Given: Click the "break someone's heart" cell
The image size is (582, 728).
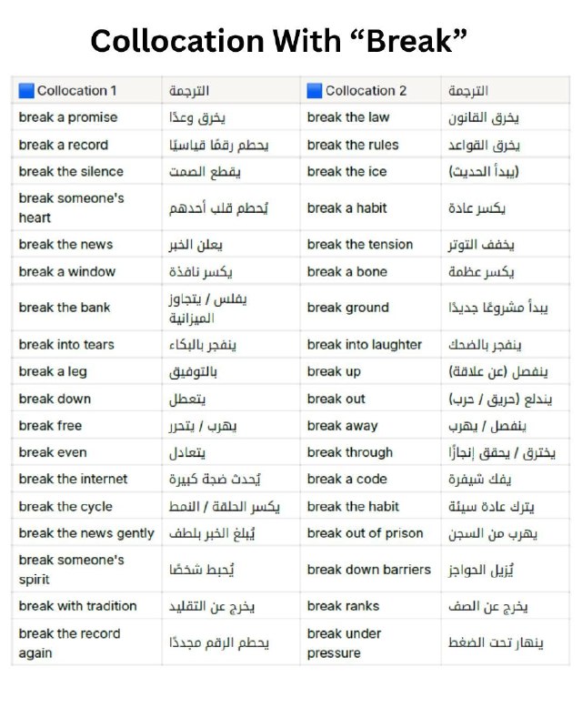Looking at the screenshot, I should (86, 207).
